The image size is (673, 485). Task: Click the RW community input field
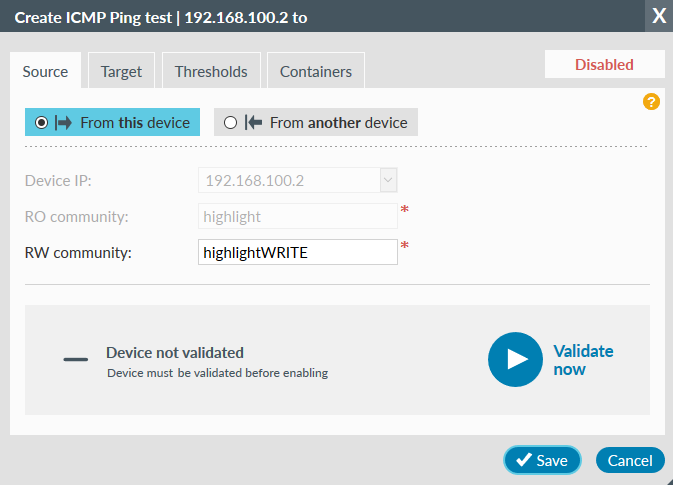(298, 252)
